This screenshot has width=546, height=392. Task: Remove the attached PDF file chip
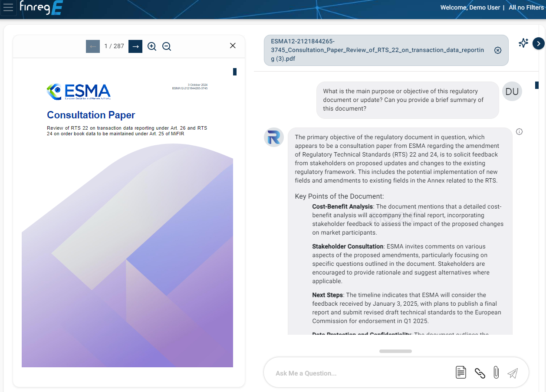(498, 50)
